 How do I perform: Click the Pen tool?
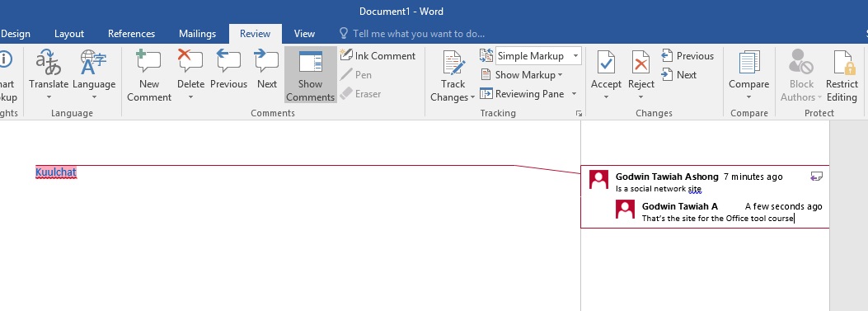coord(355,75)
